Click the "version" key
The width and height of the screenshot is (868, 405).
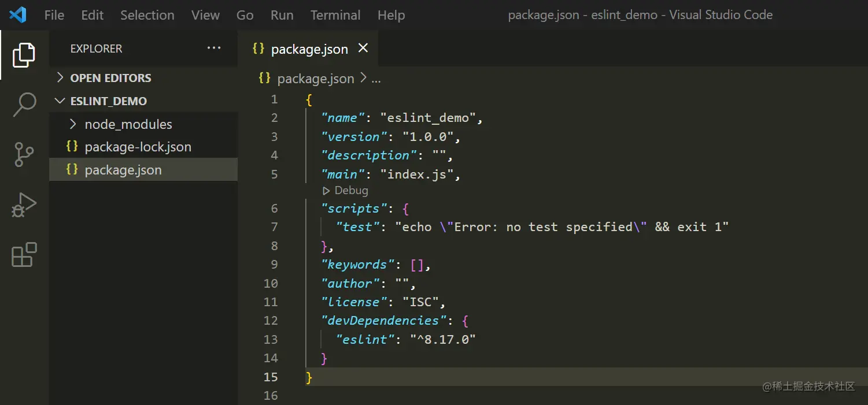point(354,137)
